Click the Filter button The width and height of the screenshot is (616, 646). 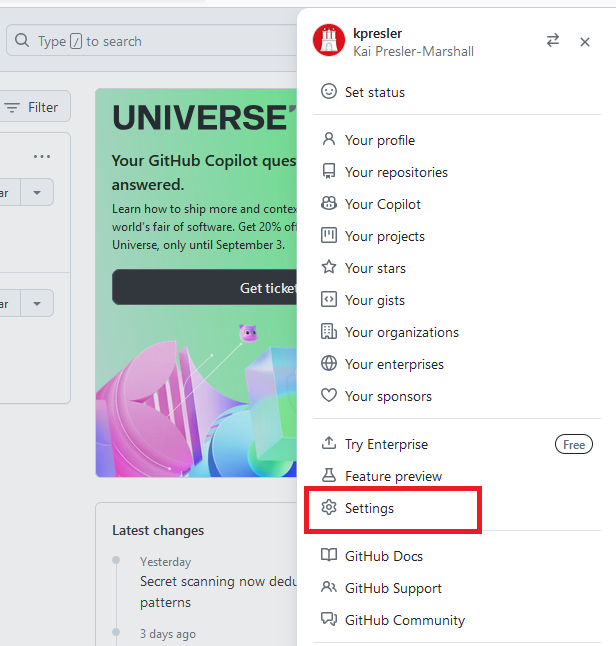click(33, 107)
